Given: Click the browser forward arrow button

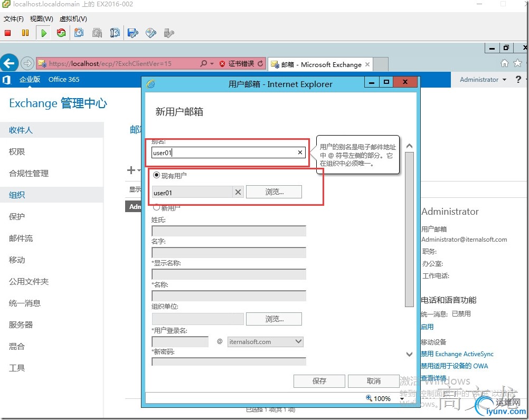Looking at the screenshot, I should point(27,63).
